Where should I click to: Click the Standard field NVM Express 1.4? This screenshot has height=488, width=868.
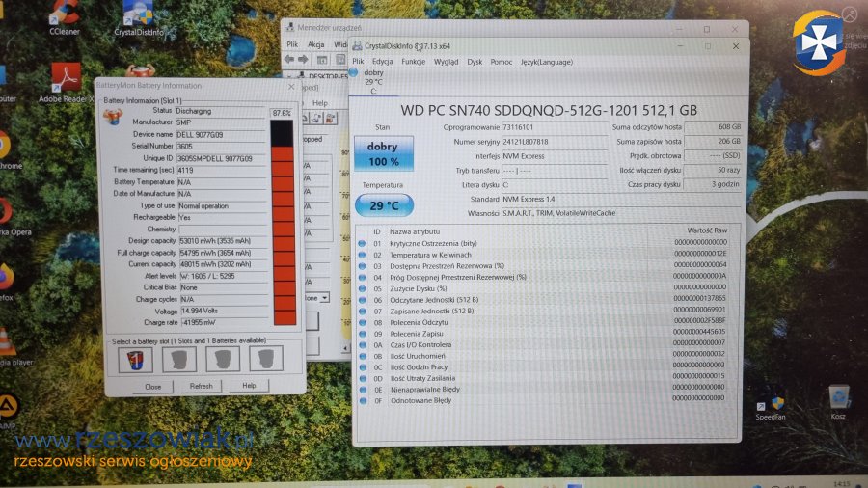pyautogui.click(x=621, y=199)
